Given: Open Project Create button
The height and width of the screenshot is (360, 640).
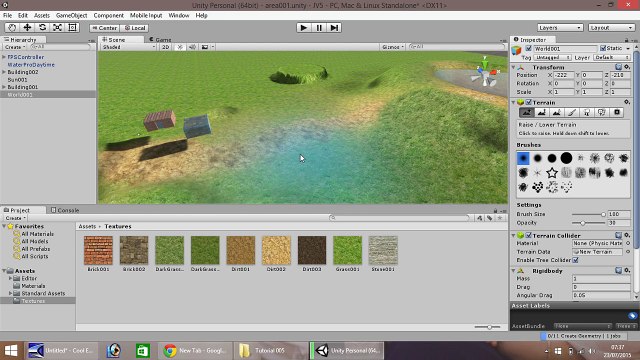Looking at the screenshot, I should click(16, 218).
